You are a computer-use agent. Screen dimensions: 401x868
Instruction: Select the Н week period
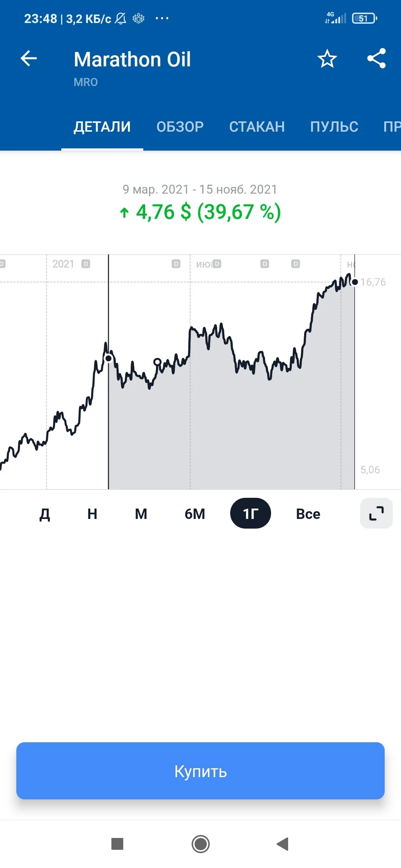click(x=92, y=514)
